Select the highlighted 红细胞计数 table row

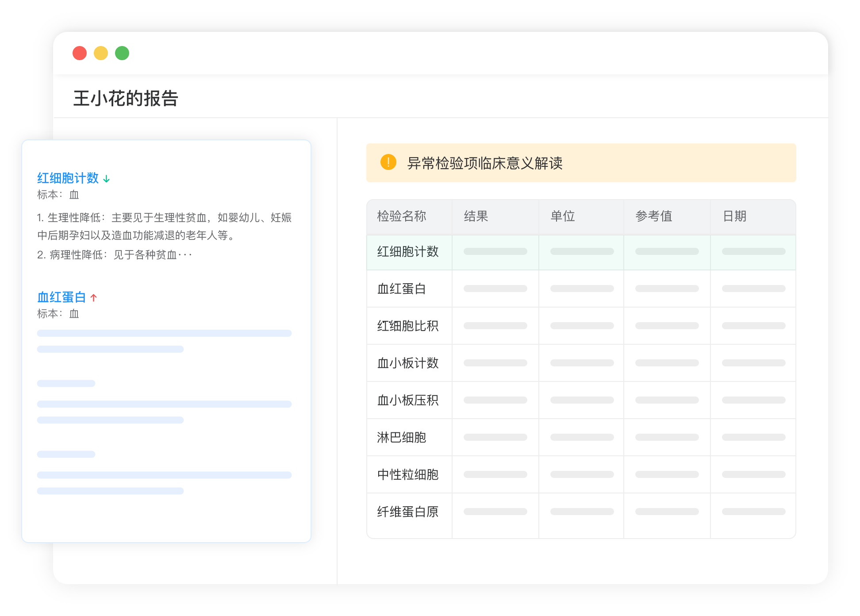point(407,252)
